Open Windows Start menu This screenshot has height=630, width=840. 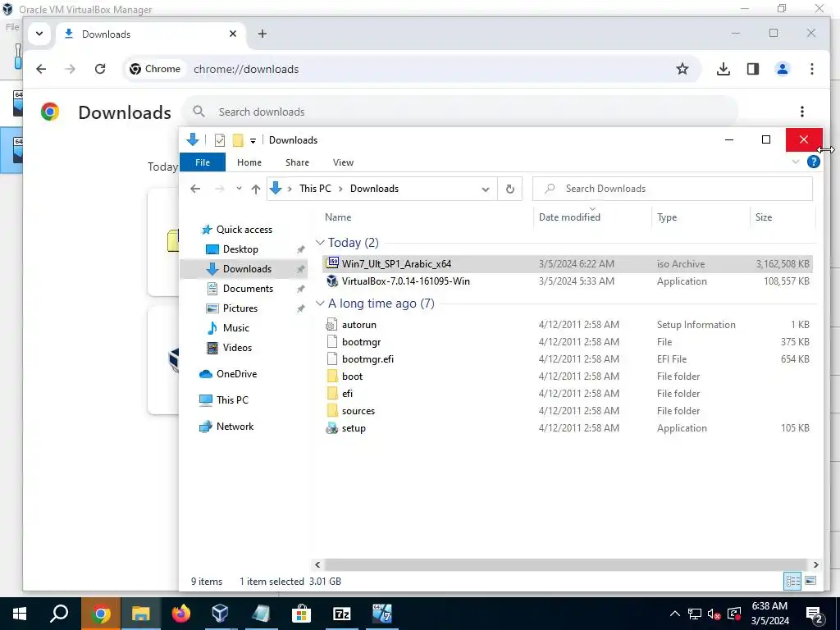[x=20, y=614]
